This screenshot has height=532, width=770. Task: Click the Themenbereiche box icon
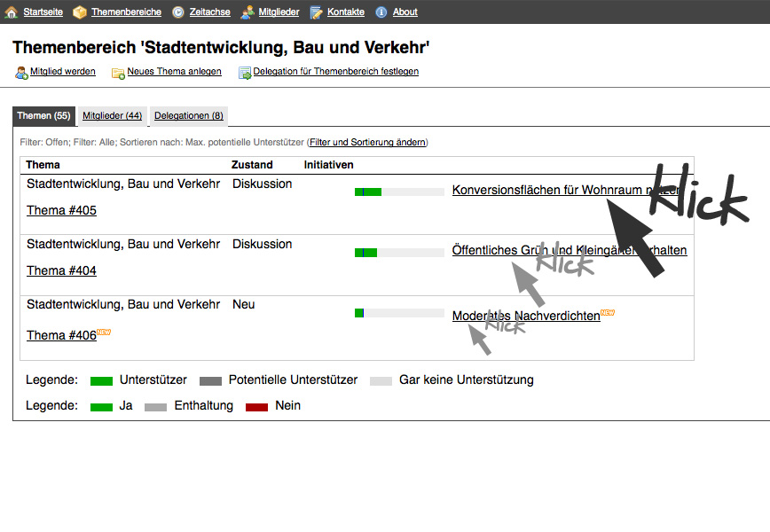coord(80,12)
